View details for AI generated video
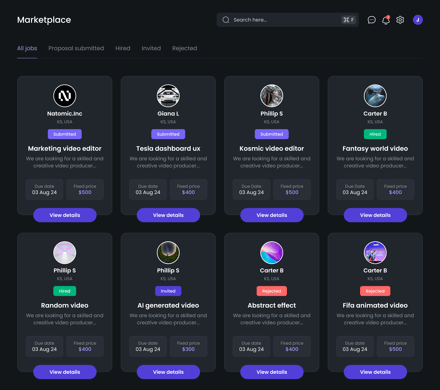 point(168,372)
